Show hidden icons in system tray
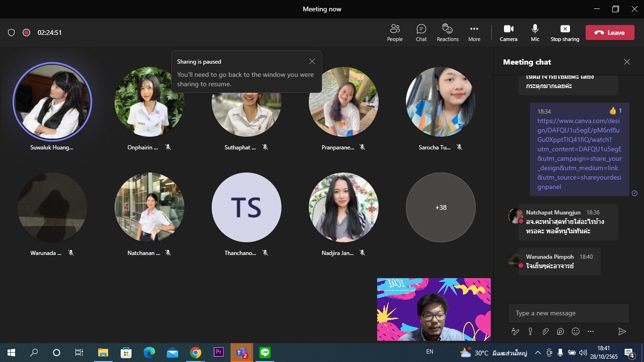 pos(537,353)
